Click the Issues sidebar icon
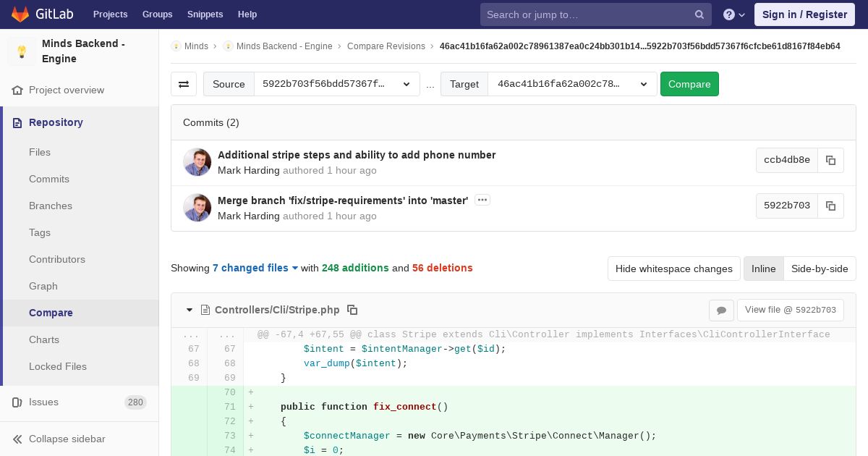The width and height of the screenshot is (868, 456). pos(17,402)
